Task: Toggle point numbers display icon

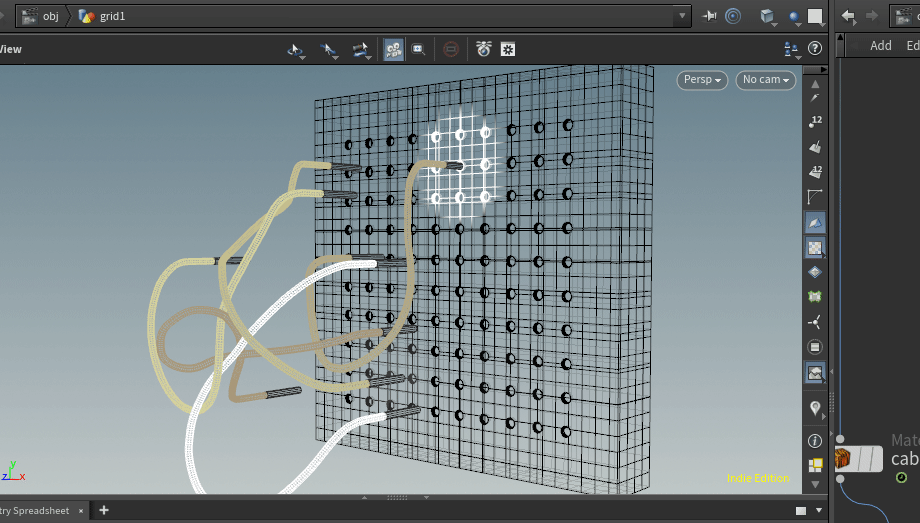Action: click(815, 122)
